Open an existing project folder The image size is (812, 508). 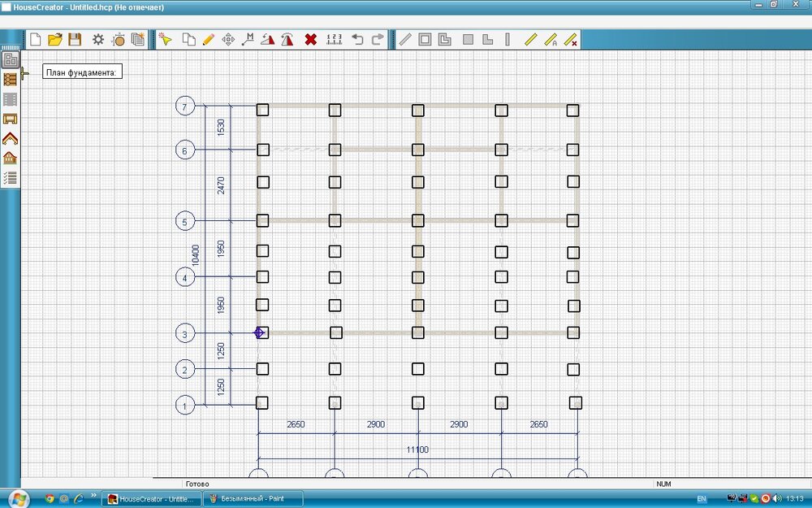click(x=55, y=39)
